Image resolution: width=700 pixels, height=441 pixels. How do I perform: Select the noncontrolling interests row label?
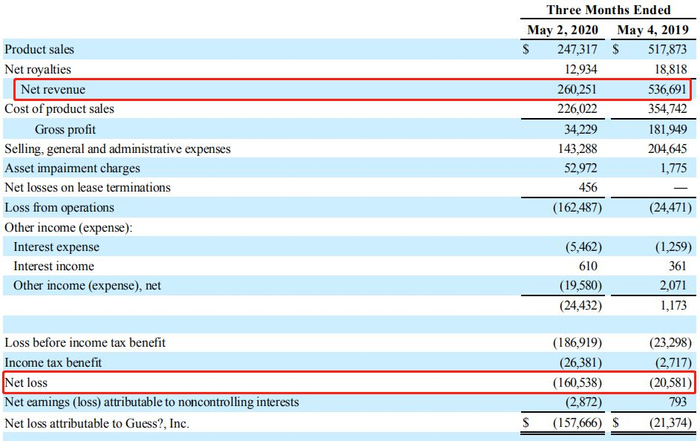(x=152, y=402)
